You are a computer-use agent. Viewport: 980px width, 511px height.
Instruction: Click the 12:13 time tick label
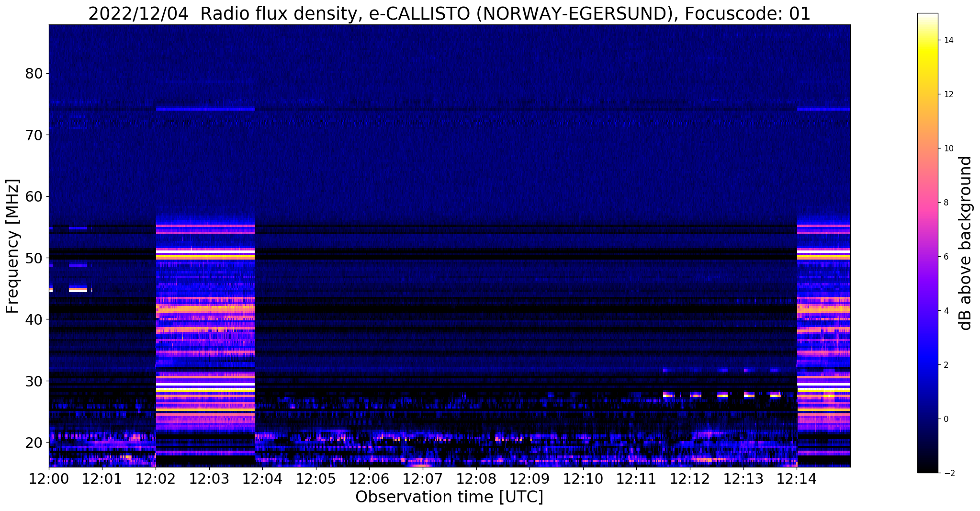[743, 478]
